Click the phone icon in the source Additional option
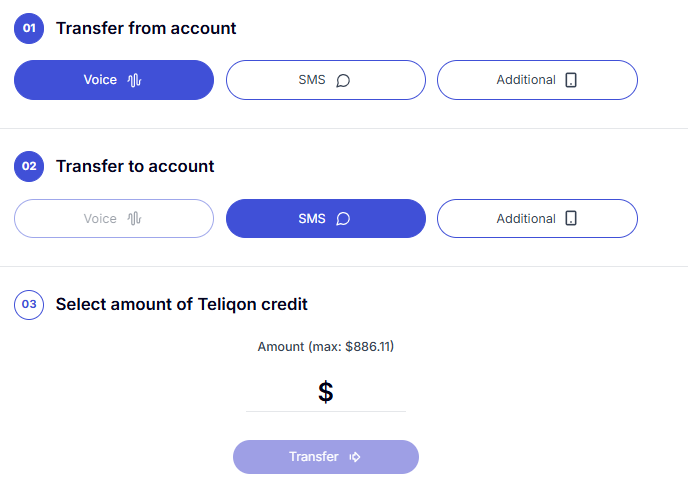Screen dimensions: 688x493 pyautogui.click(x=571, y=80)
